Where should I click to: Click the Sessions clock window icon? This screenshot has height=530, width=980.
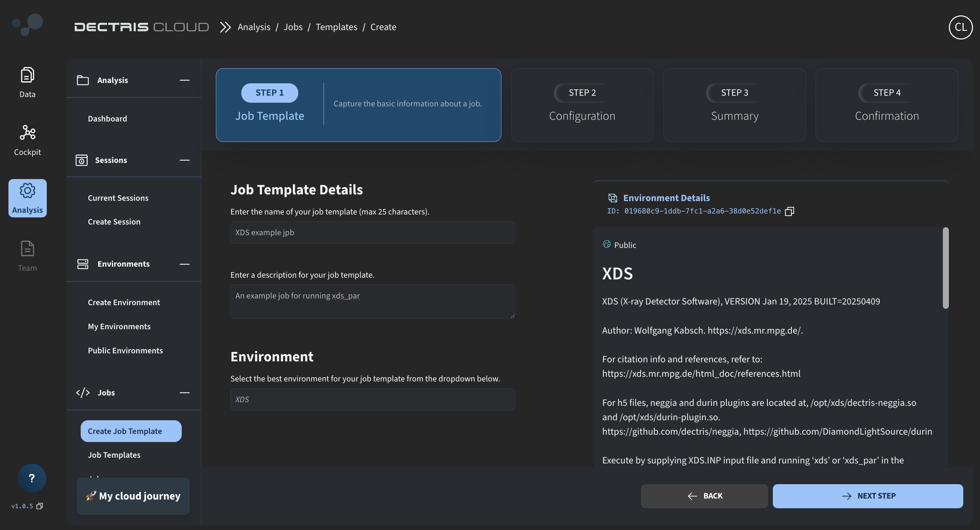(81, 160)
